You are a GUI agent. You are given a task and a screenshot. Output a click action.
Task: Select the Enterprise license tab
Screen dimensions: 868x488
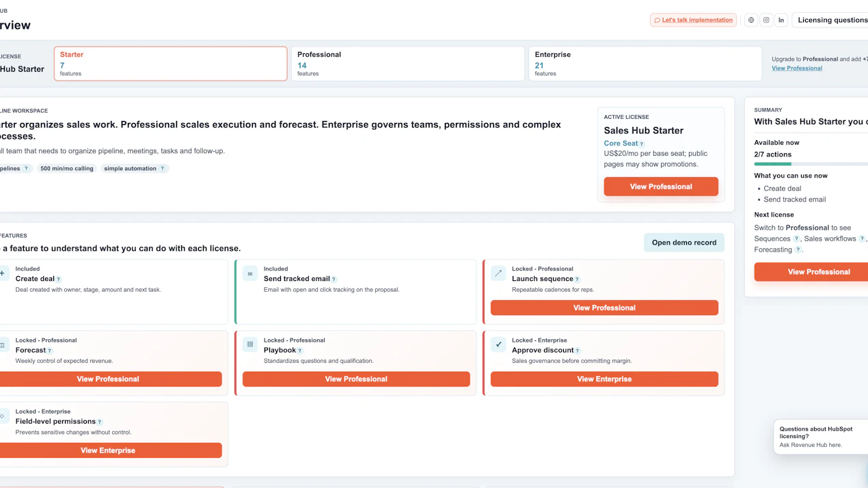[x=645, y=64]
